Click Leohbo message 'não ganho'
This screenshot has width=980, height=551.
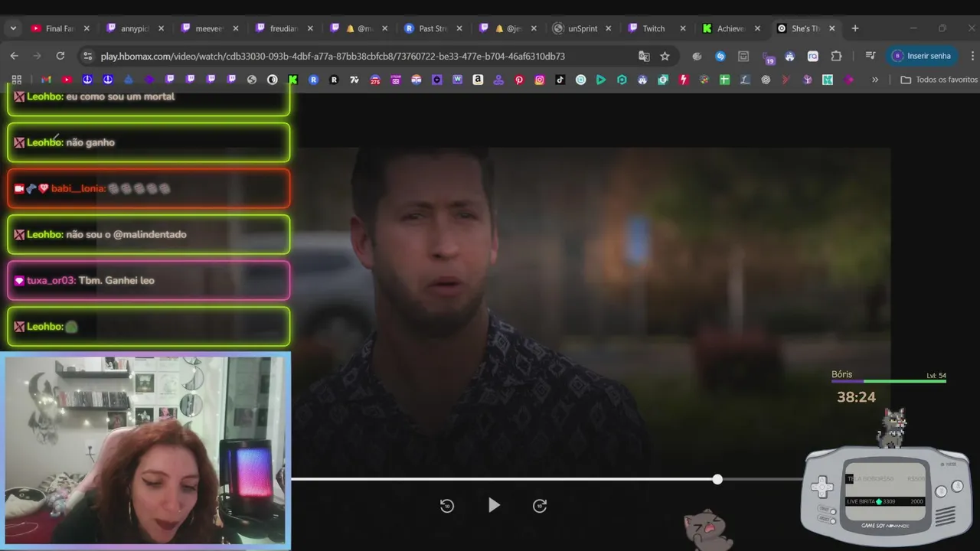click(x=90, y=142)
